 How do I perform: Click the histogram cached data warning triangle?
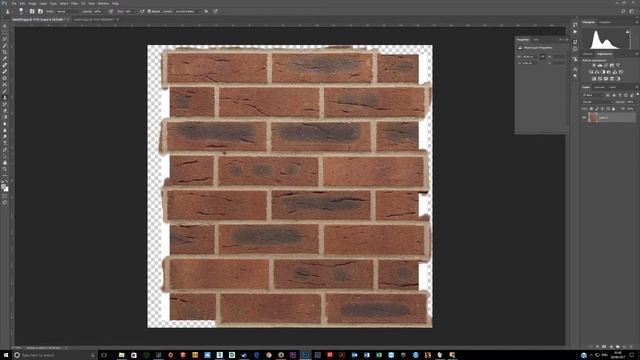point(627,32)
